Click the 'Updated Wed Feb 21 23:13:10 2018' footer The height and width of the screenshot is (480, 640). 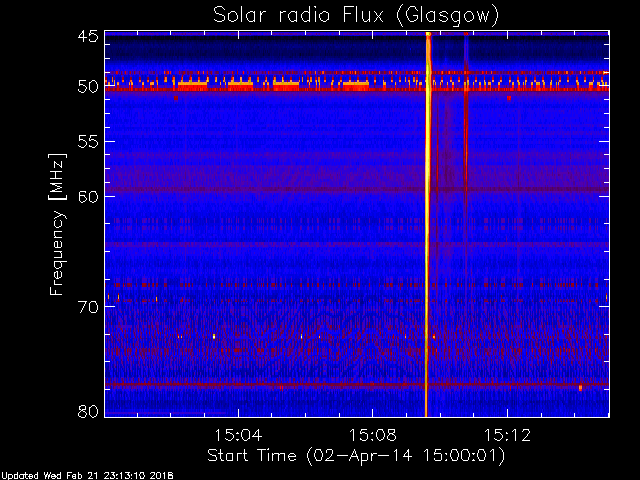point(87,476)
